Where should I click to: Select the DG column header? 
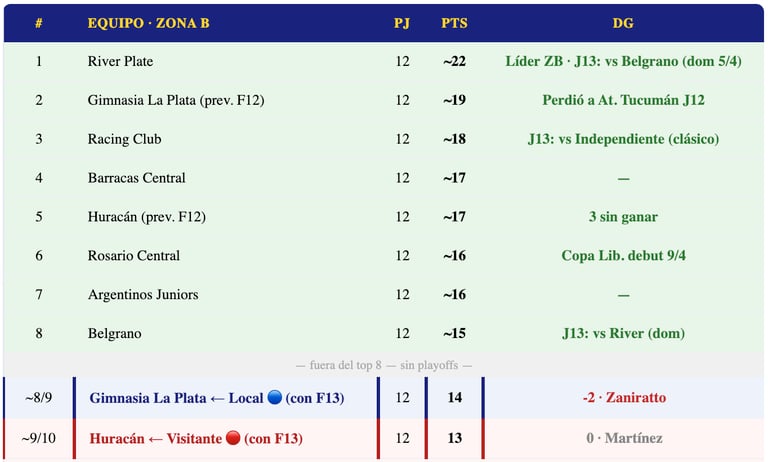pos(623,23)
